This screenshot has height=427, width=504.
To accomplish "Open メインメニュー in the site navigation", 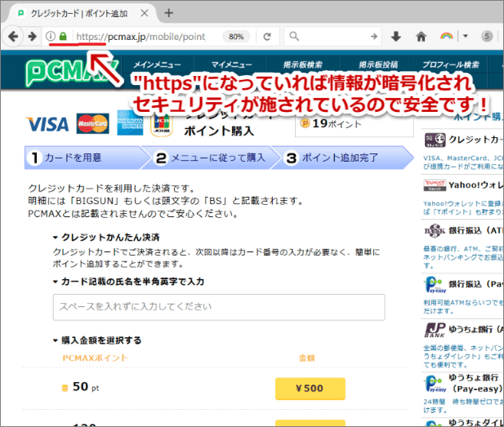I will pos(157,64).
